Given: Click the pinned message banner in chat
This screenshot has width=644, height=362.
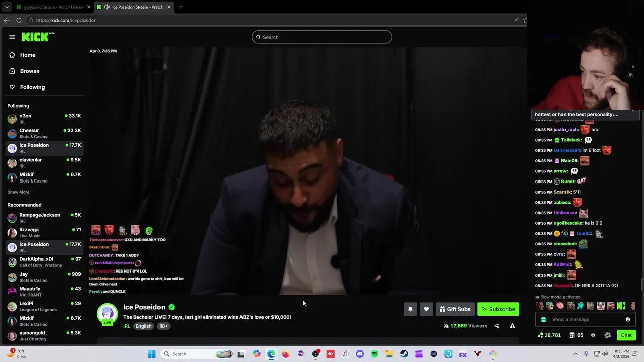Looking at the screenshot, I should (585, 115).
